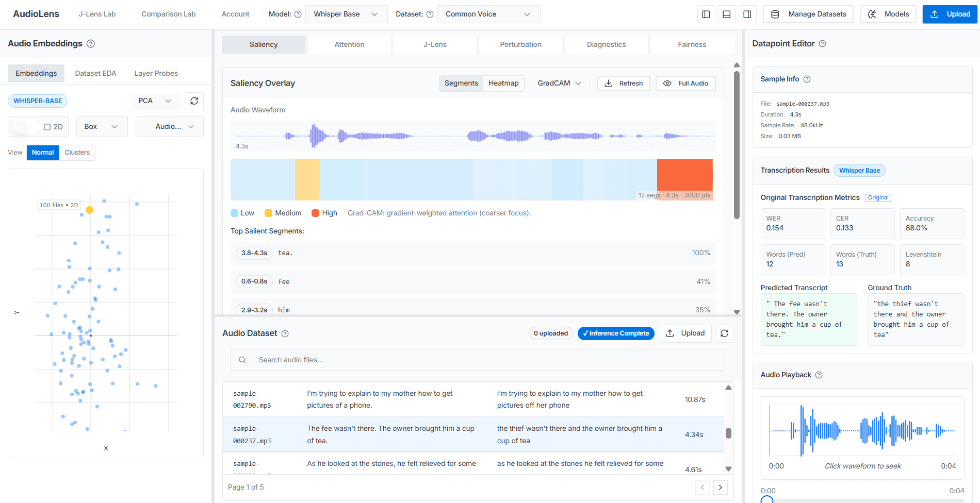The image size is (980, 503).
Task: Click the search magnifier icon
Action: pos(242,360)
